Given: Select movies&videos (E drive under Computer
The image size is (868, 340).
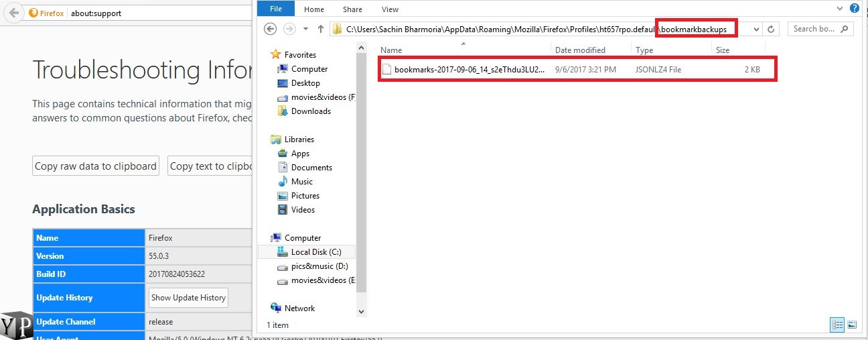Looking at the screenshot, I should (323, 280).
